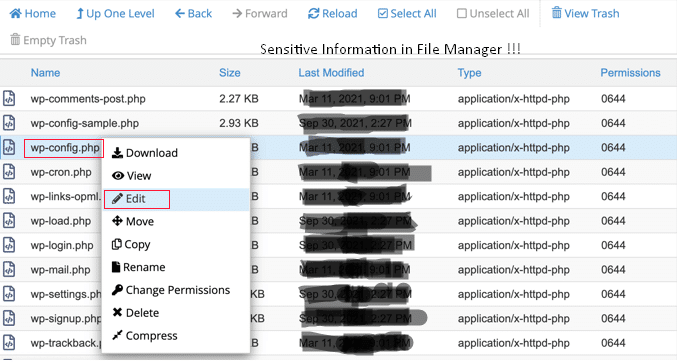Click Empty Trash button
Image resolution: width=677 pixels, height=363 pixels.
tap(48, 40)
